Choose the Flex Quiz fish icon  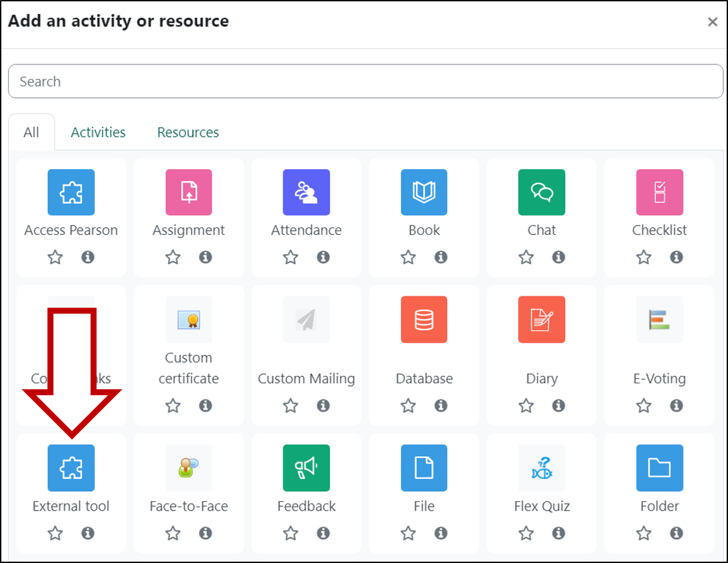pyautogui.click(x=542, y=468)
